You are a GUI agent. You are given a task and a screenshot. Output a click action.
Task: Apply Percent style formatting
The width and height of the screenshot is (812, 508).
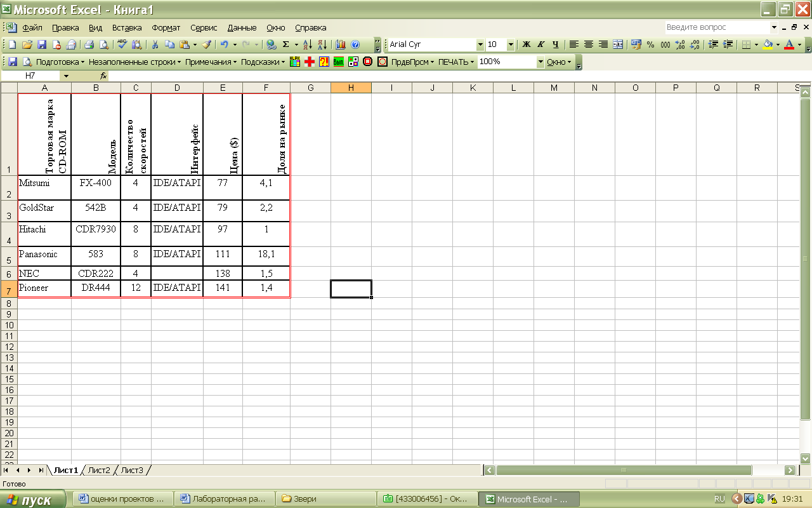(x=651, y=44)
